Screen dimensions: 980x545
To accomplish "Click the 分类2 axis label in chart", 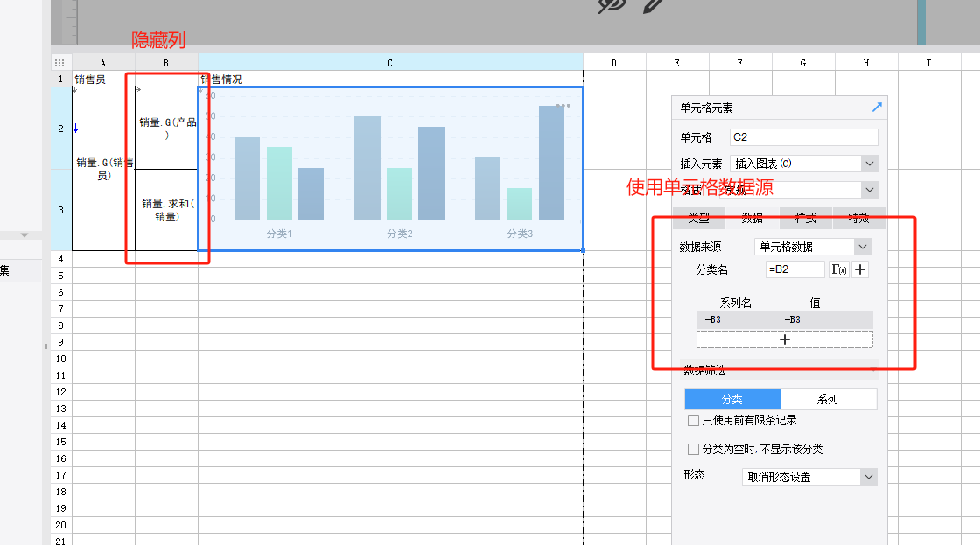I will pos(400,234).
